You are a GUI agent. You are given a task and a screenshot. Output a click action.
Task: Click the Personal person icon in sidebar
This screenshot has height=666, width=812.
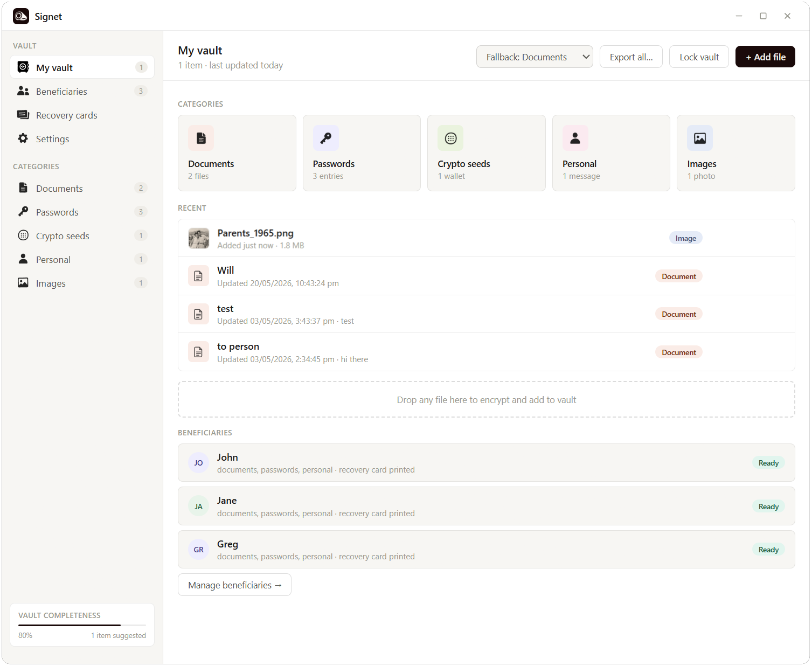[x=23, y=259]
